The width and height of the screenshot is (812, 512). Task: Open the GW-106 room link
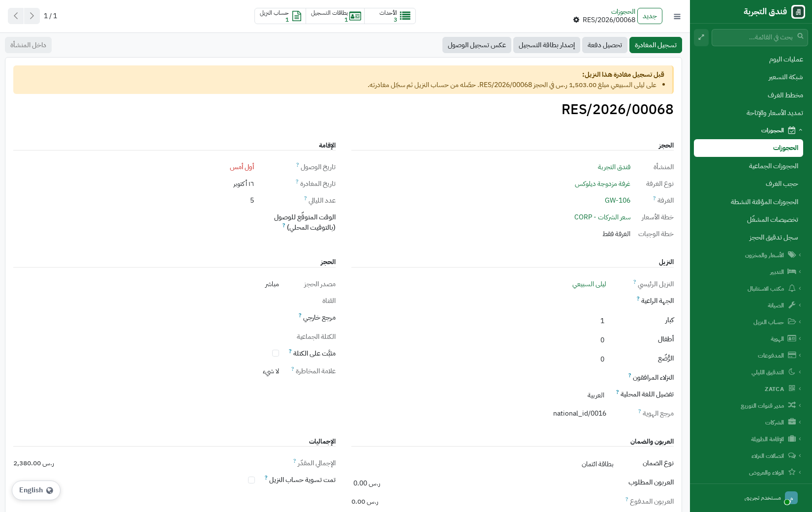[x=618, y=201]
